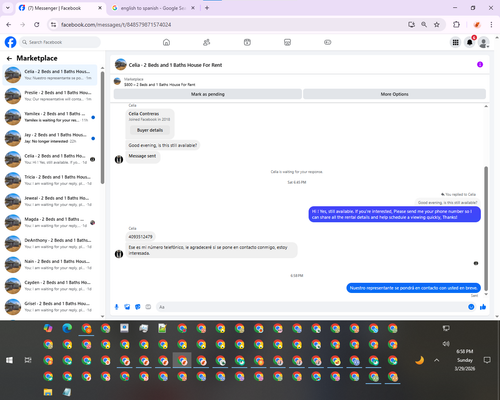Open Cayden 2 Beds conversation
Image resolution: width=500 pixels, height=400 pixels.
[50, 286]
